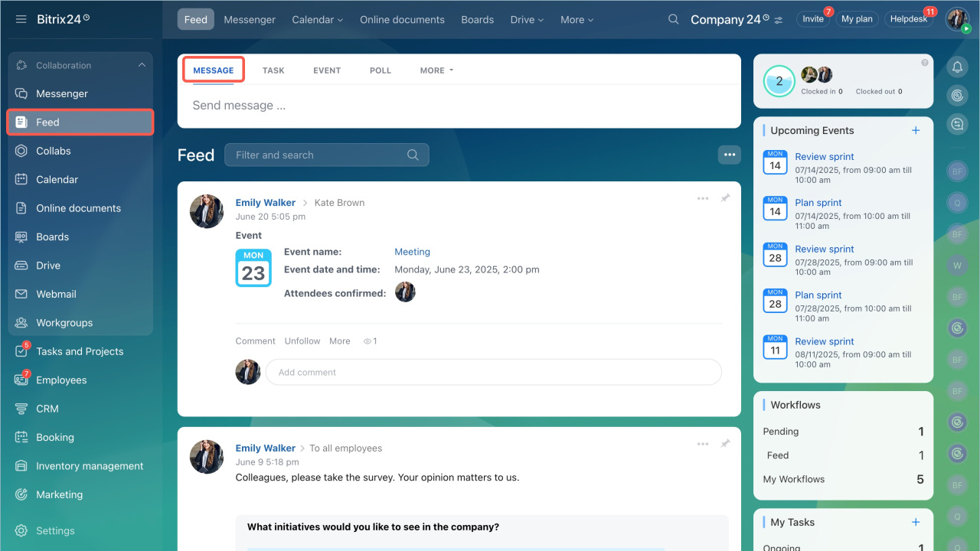The height and width of the screenshot is (551, 980).
Task: Toggle the clocked-in work time circle
Action: pos(779,81)
